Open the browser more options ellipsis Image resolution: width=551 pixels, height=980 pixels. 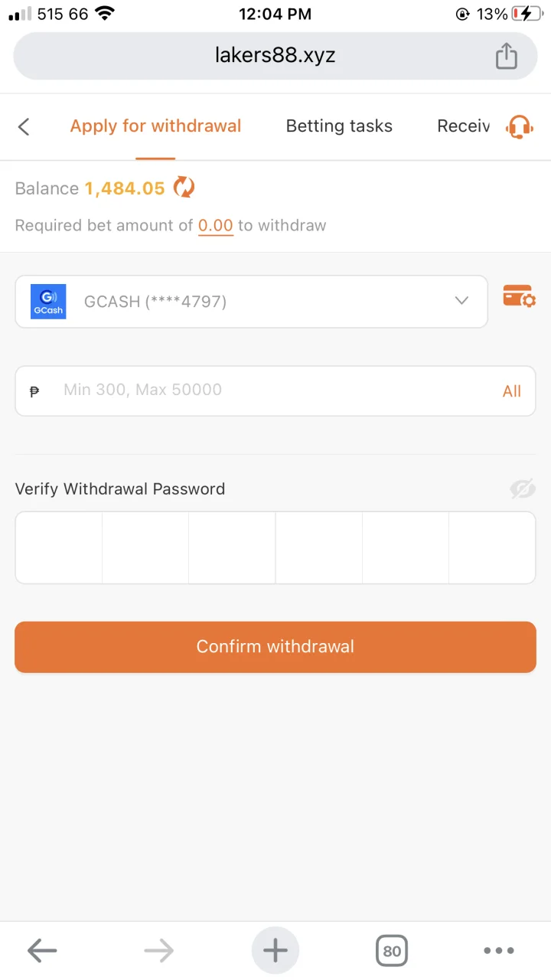coord(499,951)
